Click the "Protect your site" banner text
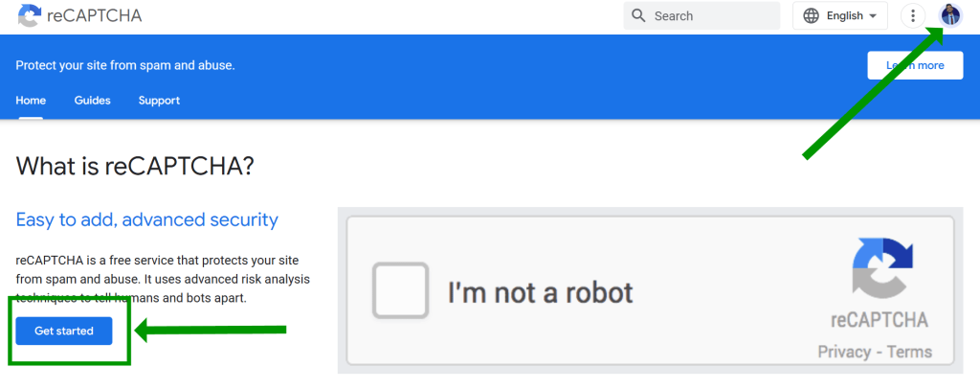The width and height of the screenshot is (980, 389). (x=125, y=65)
